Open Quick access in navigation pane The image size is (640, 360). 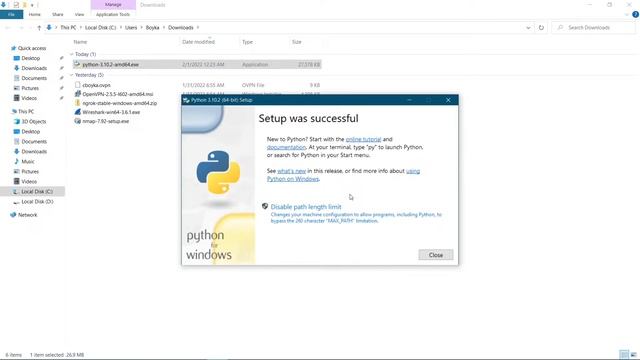pyautogui.click(x=32, y=48)
